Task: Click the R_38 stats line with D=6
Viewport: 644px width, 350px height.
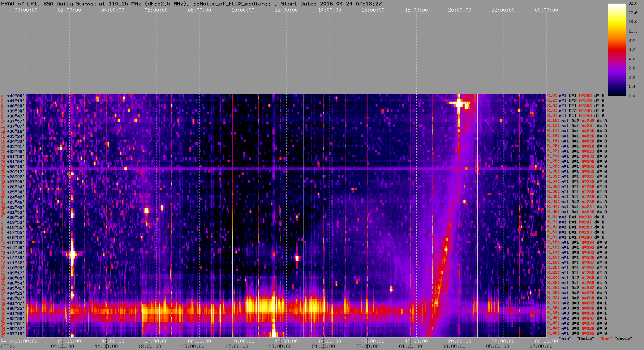Action: (x=577, y=313)
